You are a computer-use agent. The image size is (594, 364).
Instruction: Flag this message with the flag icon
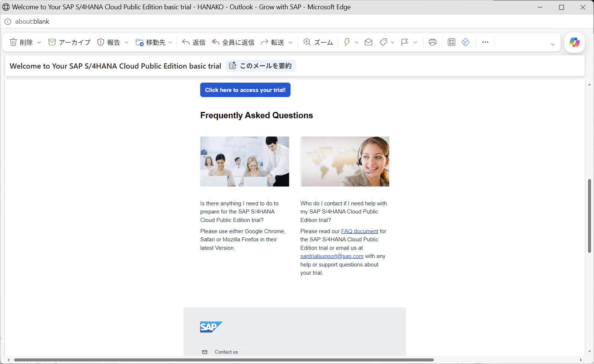(405, 42)
